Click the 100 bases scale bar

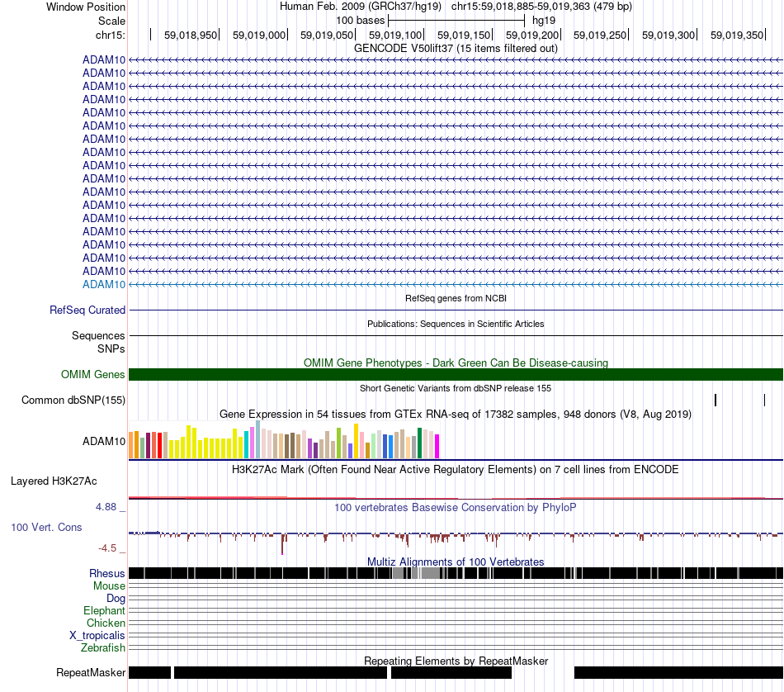pos(456,21)
